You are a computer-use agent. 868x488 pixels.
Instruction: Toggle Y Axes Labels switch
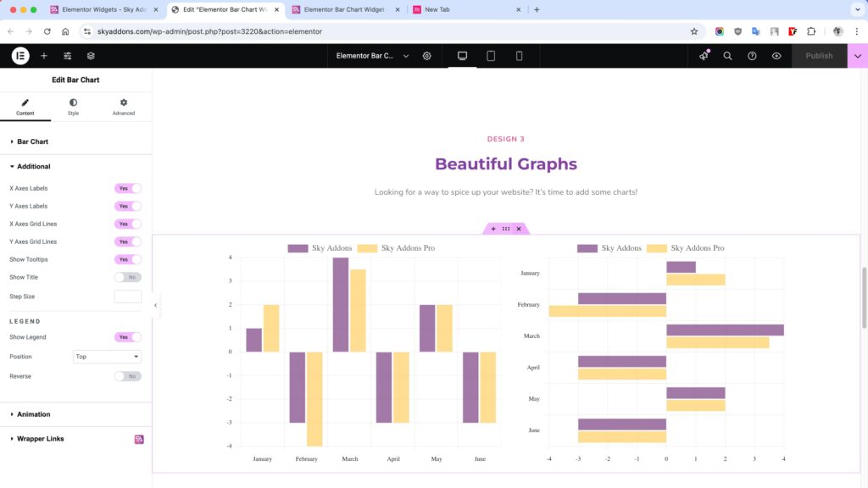tap(128, 207)
